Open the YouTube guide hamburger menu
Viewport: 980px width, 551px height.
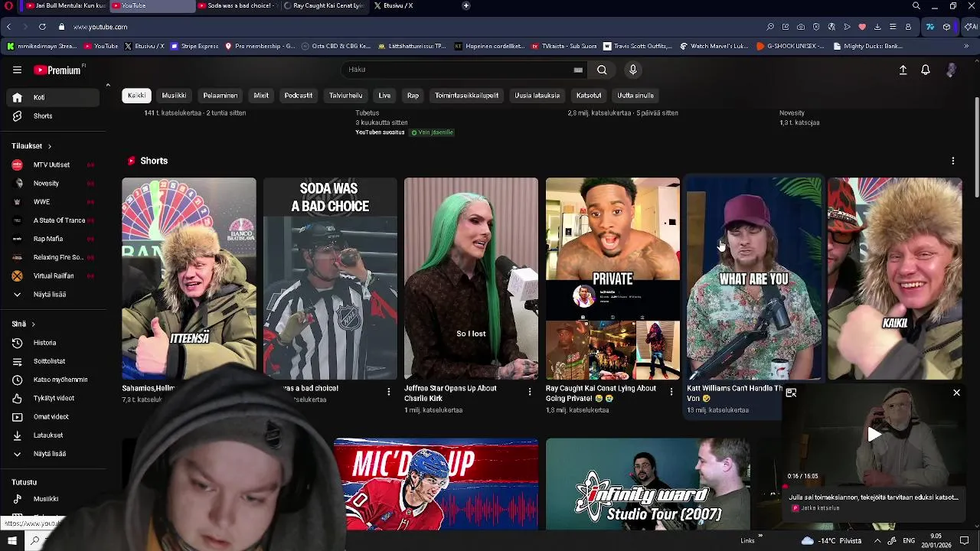17,70
